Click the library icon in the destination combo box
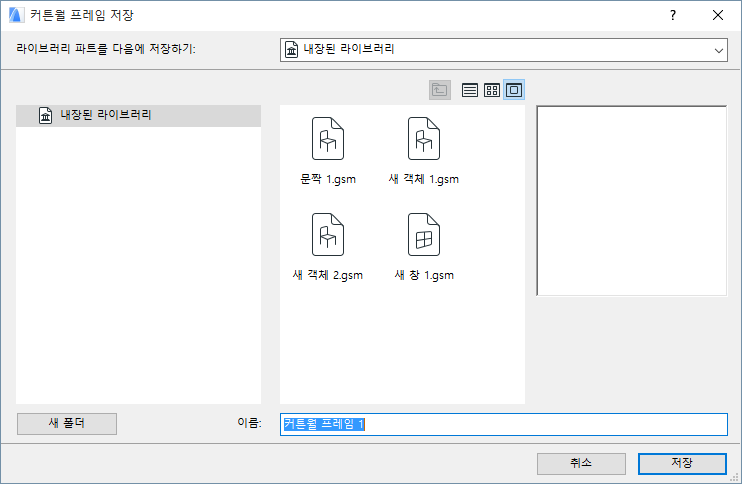 click(292, 50)
